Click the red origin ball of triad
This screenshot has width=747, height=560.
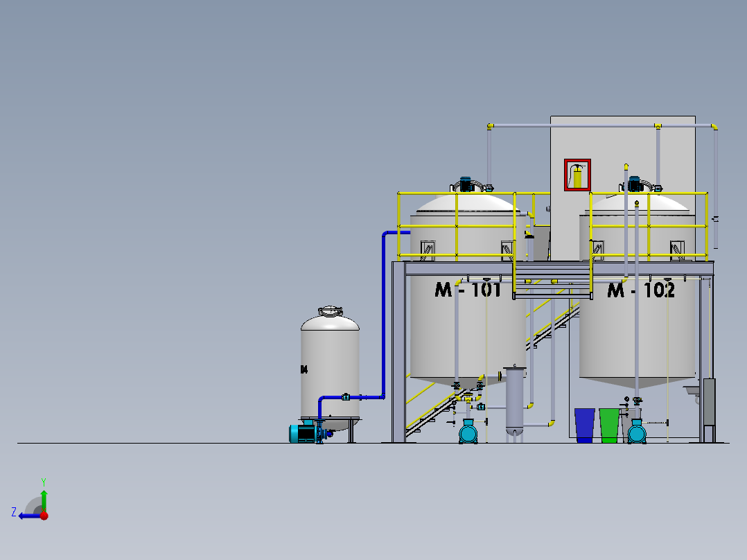[44, 516]
